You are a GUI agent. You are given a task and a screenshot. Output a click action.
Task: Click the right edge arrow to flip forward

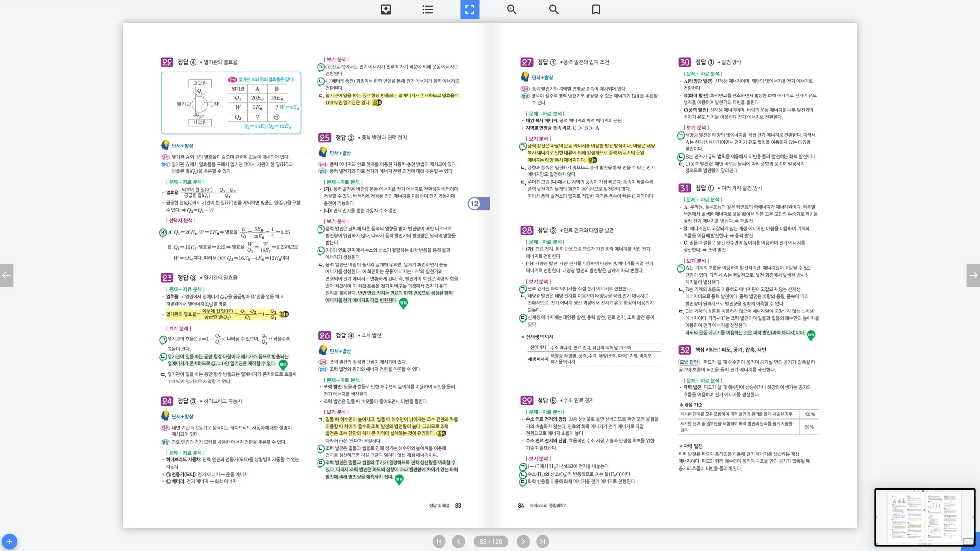[x=973, y=275]
